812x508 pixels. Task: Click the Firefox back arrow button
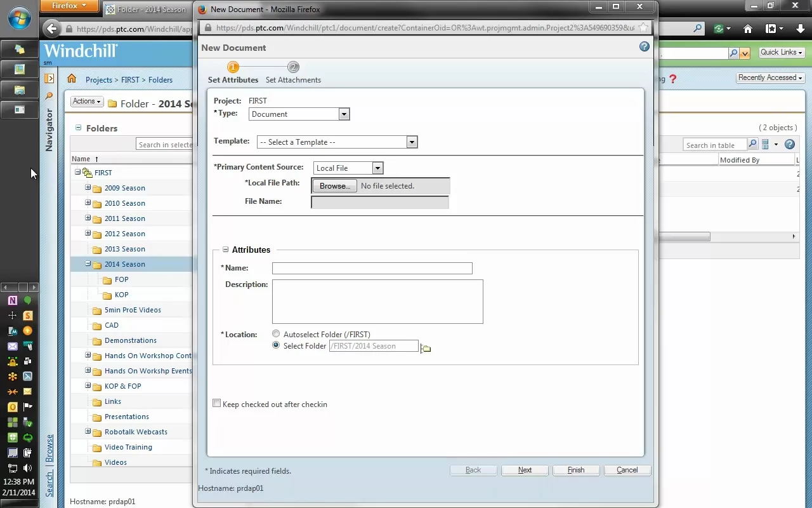tap(52, 29)
